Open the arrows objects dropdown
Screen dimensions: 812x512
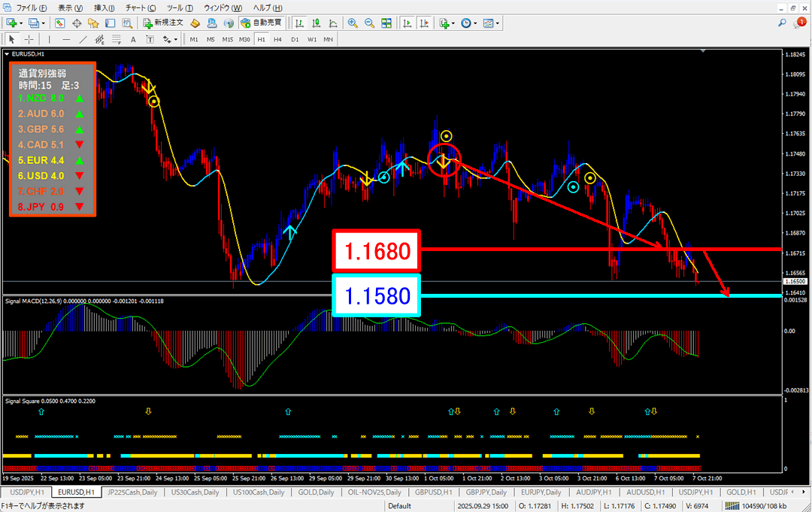[176, 40]
